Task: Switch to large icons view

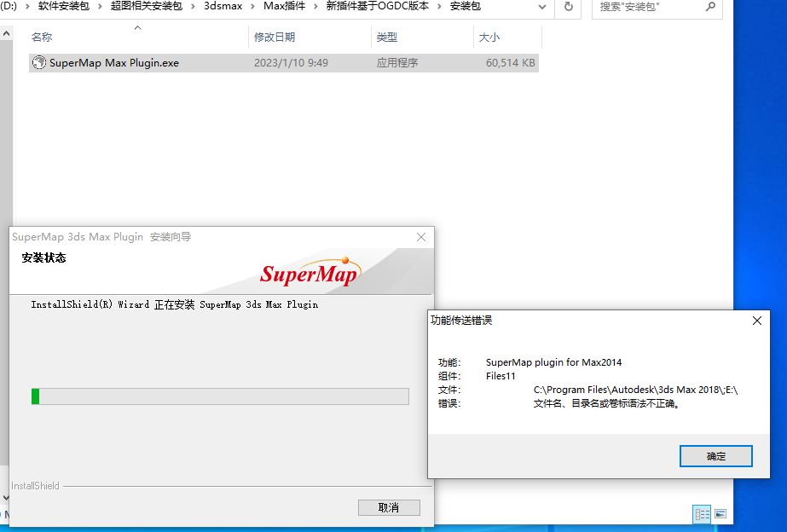Action: point(720,514)
